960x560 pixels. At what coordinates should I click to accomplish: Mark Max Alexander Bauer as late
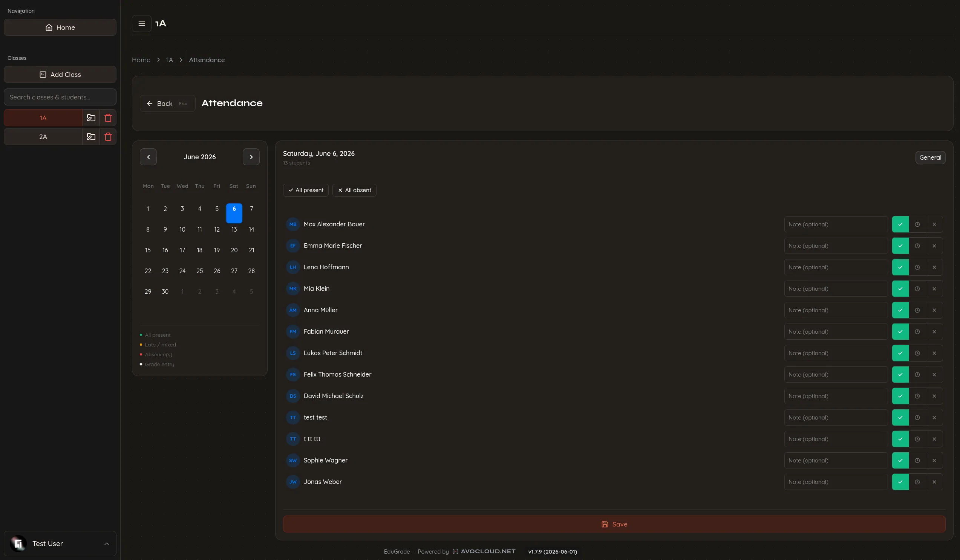point(917,224)
